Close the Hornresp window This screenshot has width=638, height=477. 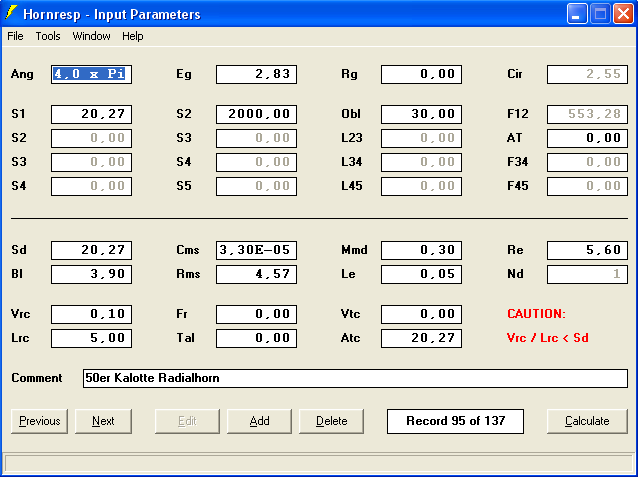click(623, 14)
